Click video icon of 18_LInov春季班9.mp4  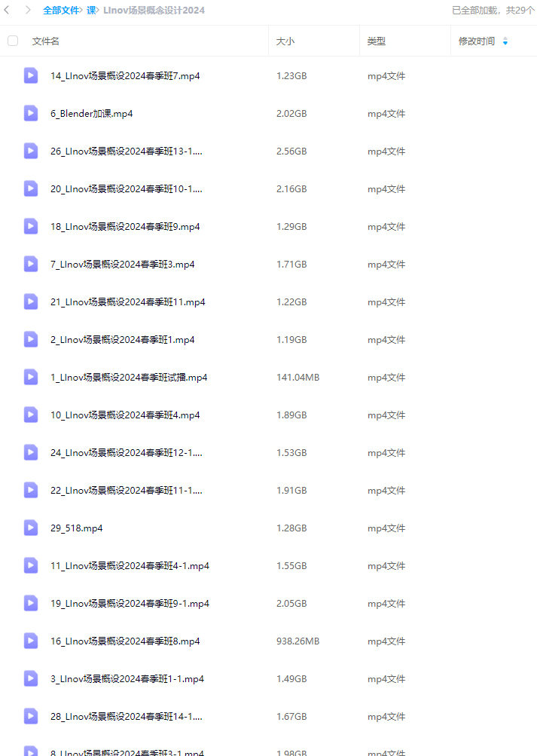31,227
